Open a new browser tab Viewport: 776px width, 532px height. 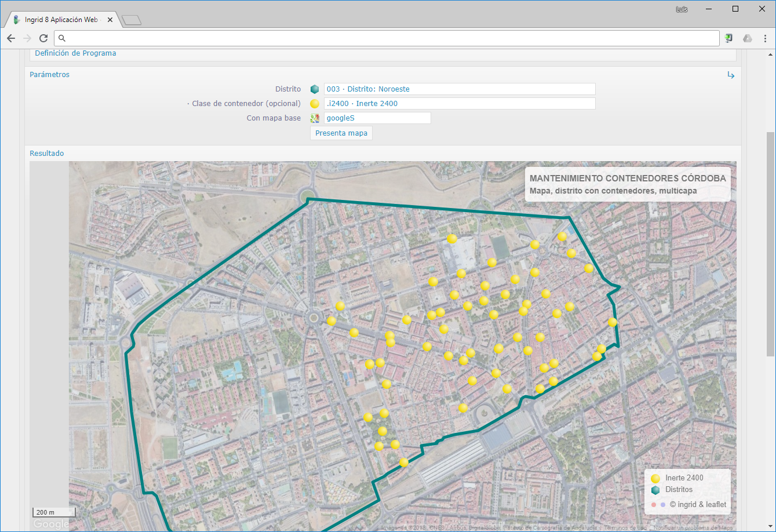[x=132, y=21]
